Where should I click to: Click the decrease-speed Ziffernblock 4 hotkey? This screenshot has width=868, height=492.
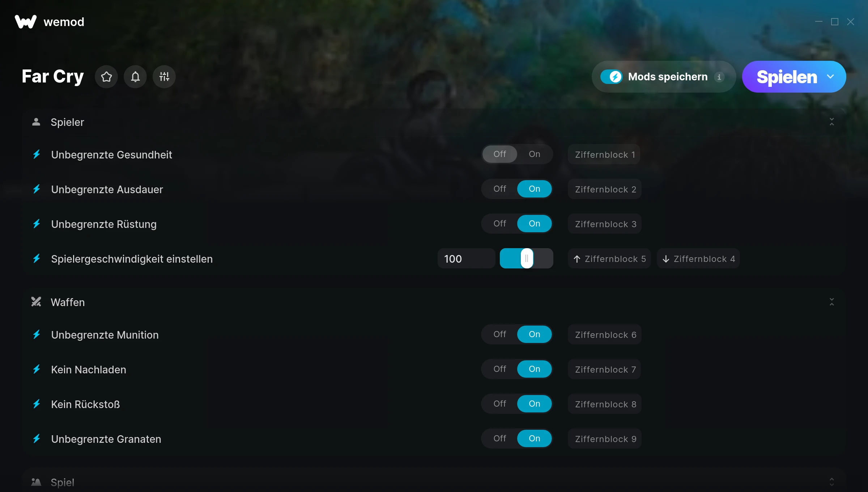pyautogui.click(x=698, y=259)
